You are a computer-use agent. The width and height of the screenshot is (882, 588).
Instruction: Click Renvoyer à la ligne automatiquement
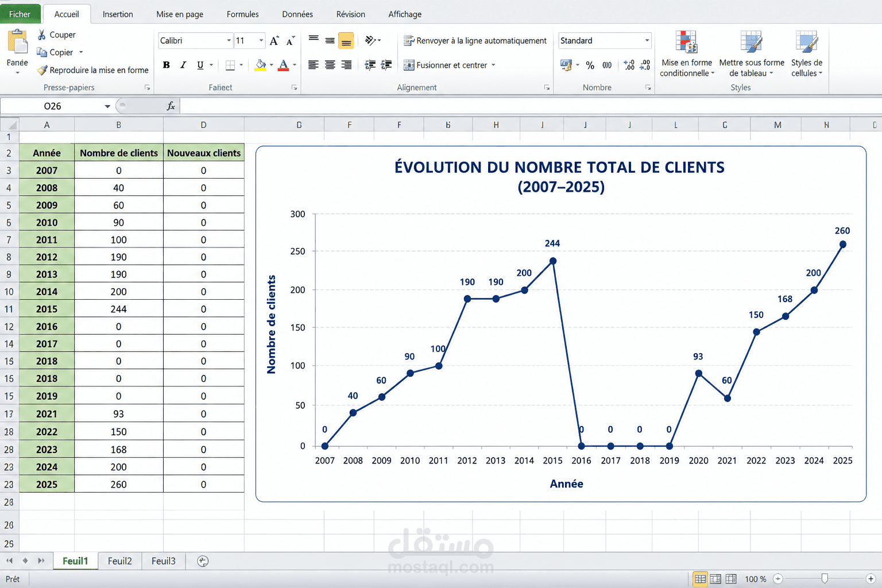475,41
